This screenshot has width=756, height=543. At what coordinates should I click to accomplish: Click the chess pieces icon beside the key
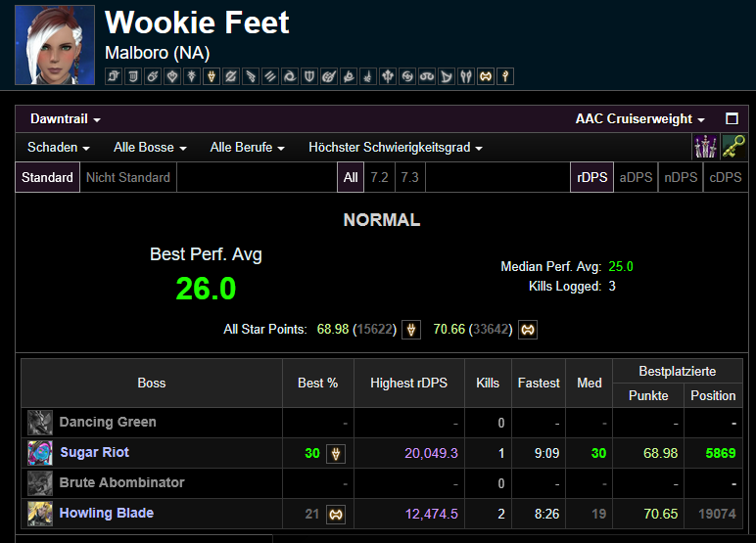coord(705,147)
